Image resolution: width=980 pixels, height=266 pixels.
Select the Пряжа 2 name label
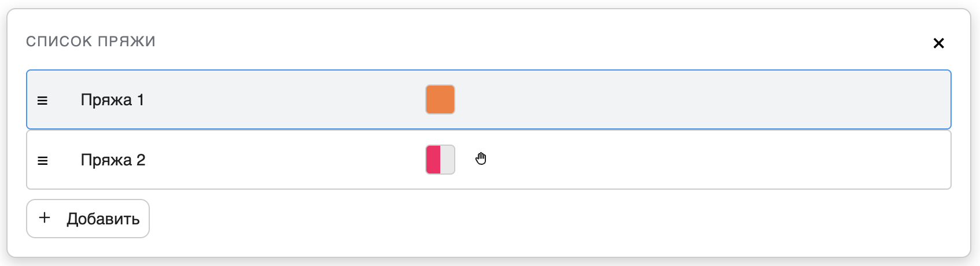pyautogui.click(x=113, y=160)
